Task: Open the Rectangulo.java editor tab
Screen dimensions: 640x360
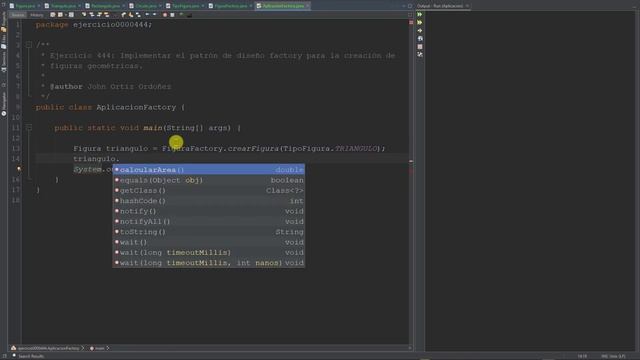Action: tap(105, 6)
